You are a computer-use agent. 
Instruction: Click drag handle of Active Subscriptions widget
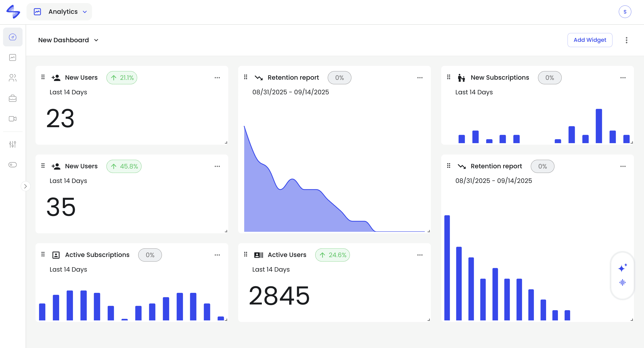[x=43, y=254]
